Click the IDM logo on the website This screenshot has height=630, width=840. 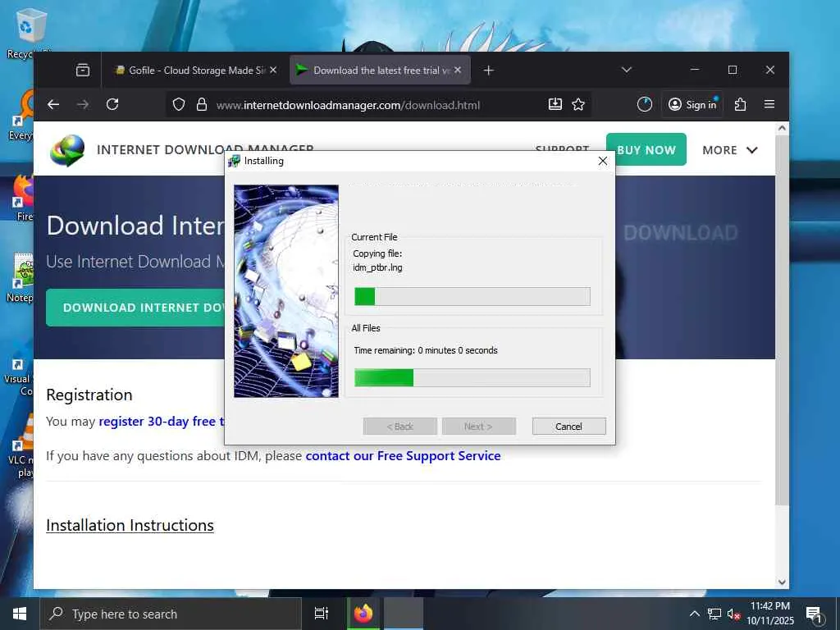pyautogui.click(x=67, y=150)
